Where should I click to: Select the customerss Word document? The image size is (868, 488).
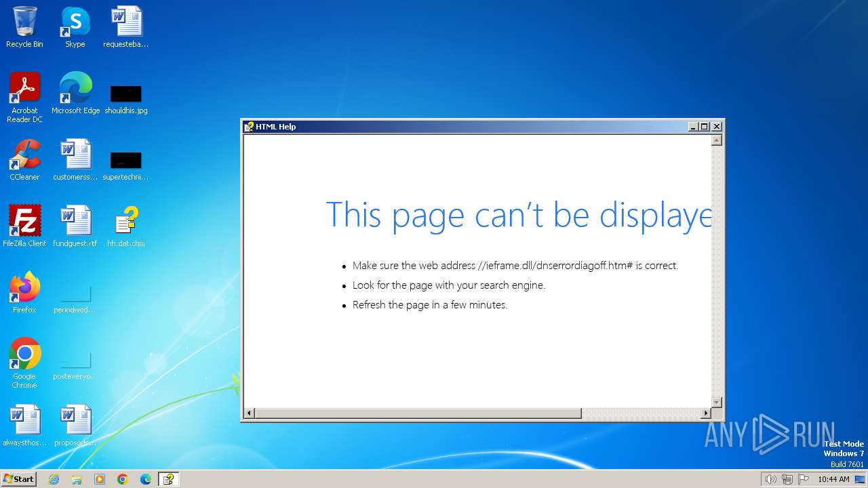(x=75, y=160)
